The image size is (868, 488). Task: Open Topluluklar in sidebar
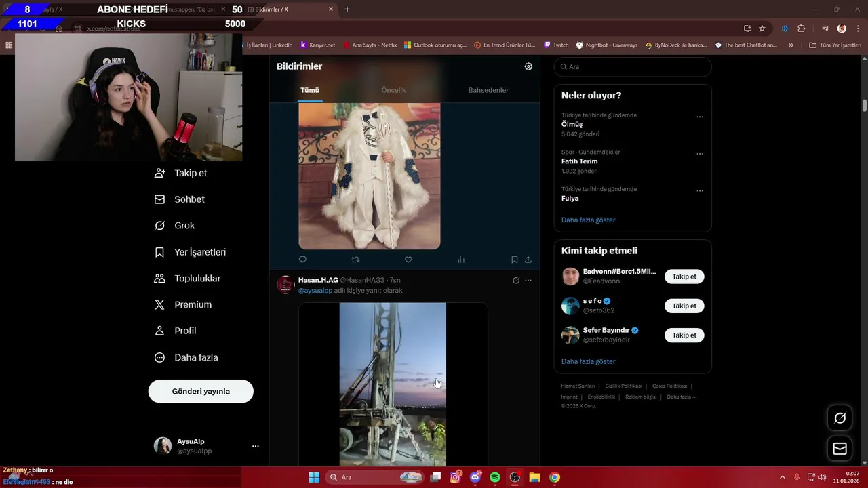coord(188,279)
